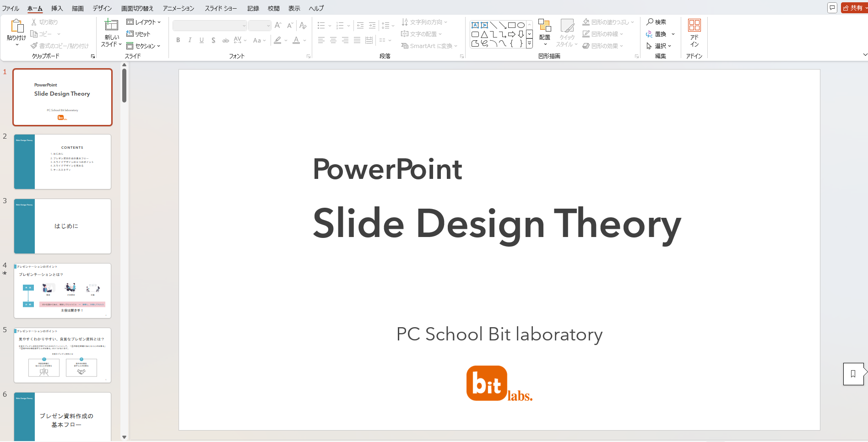Click Quick Styles (クイックスタイル) icon
868x442 pixels.
click(567, 26)
